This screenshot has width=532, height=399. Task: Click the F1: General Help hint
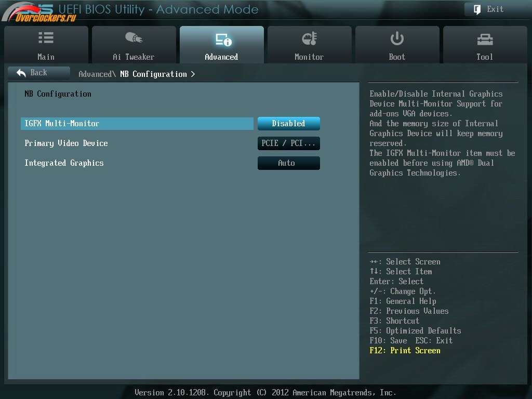pyautogui.click(x=403, y=301)
